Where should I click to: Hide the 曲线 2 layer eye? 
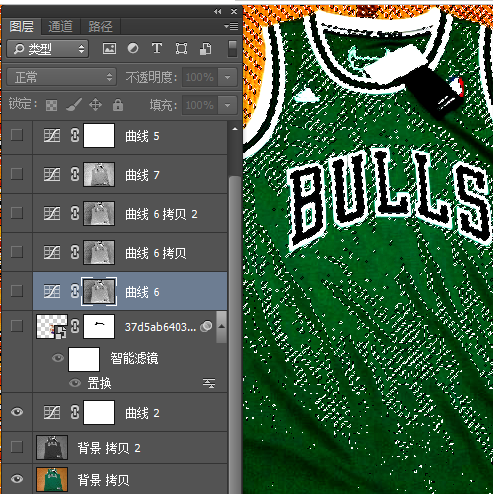coord(17,412)
